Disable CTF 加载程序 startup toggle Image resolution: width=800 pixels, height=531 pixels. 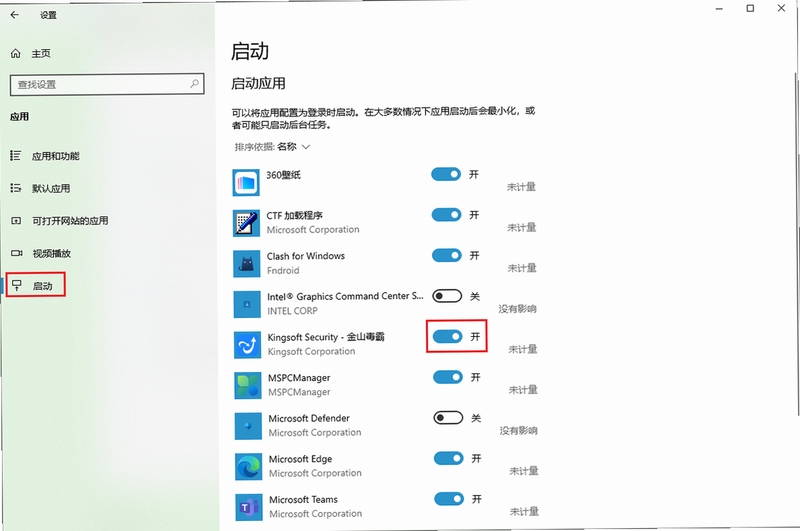(x=446, y=215)
